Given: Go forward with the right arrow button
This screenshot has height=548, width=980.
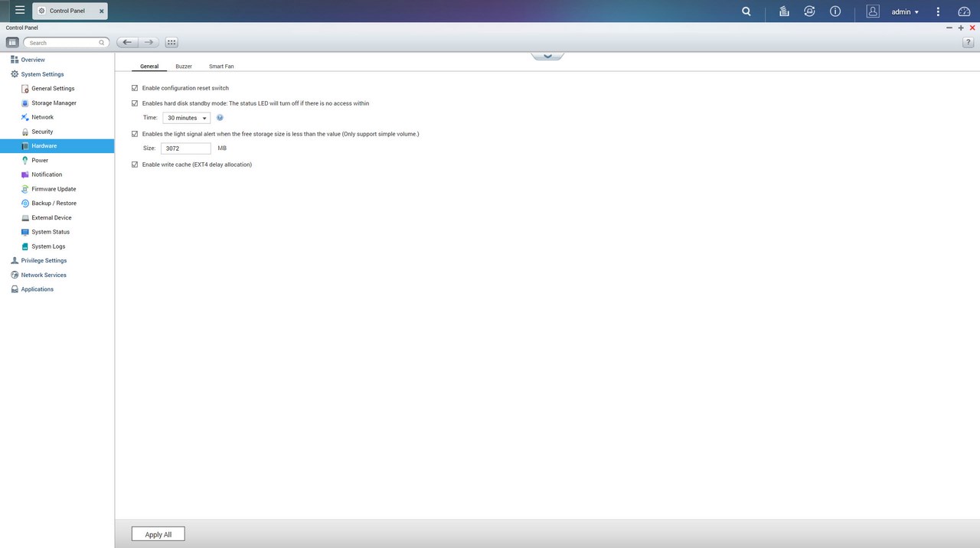Looking at the screenshot, I should click(x=149, y=42).
